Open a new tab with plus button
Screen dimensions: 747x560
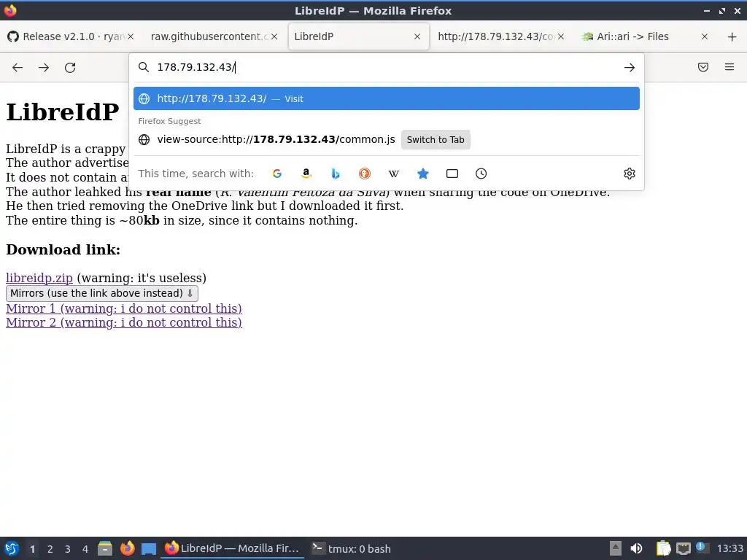732,36
